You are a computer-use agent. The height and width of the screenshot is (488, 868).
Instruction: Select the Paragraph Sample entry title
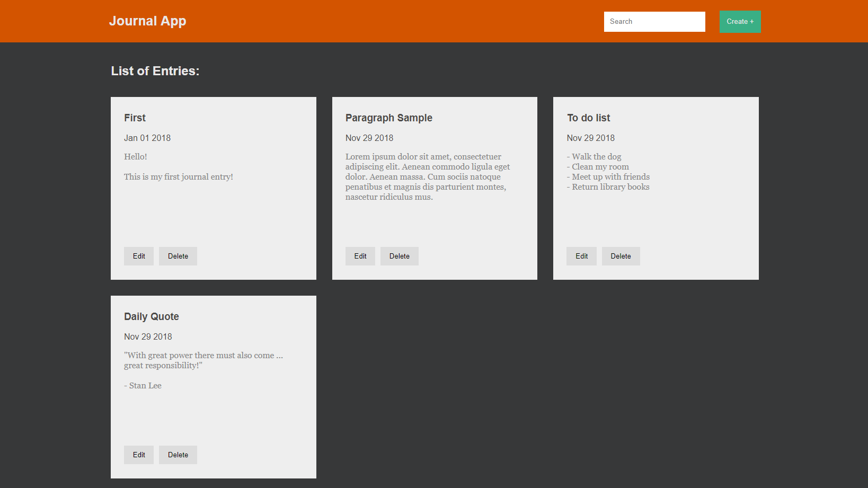click(x=388, y=118)
